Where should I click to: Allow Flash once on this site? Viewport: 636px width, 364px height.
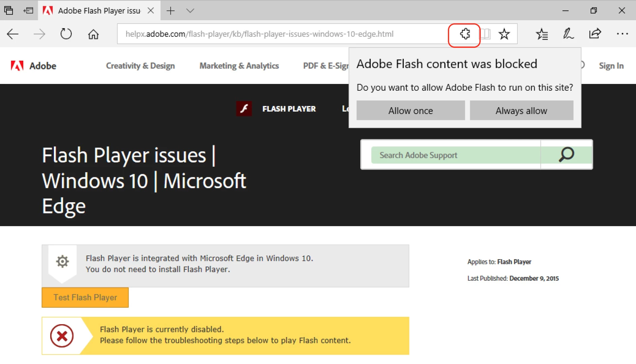(411, 111)
